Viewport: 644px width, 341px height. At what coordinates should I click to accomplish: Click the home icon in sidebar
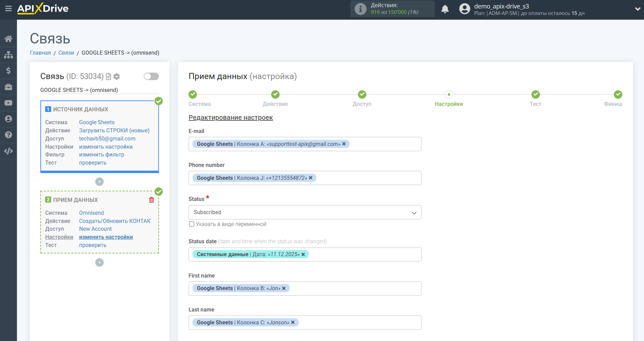click(x=8, y=39)
